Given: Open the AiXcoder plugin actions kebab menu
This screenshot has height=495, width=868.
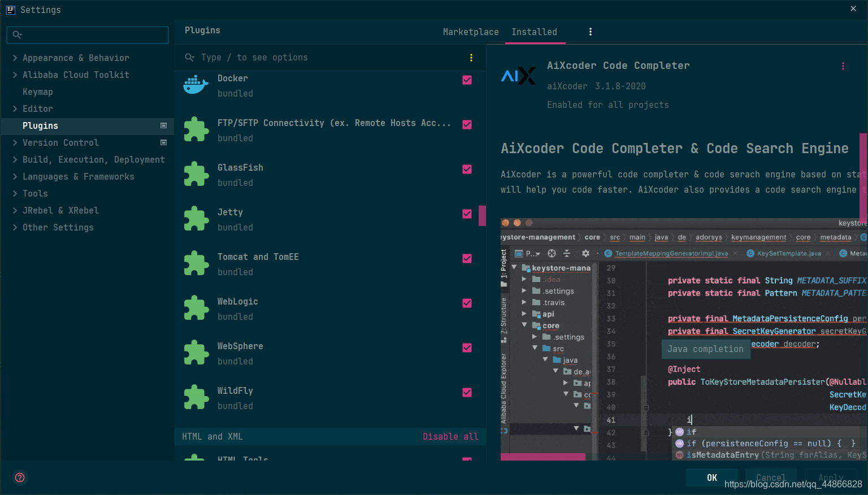Looking at the screenshot, I should [x=843, y=66].
